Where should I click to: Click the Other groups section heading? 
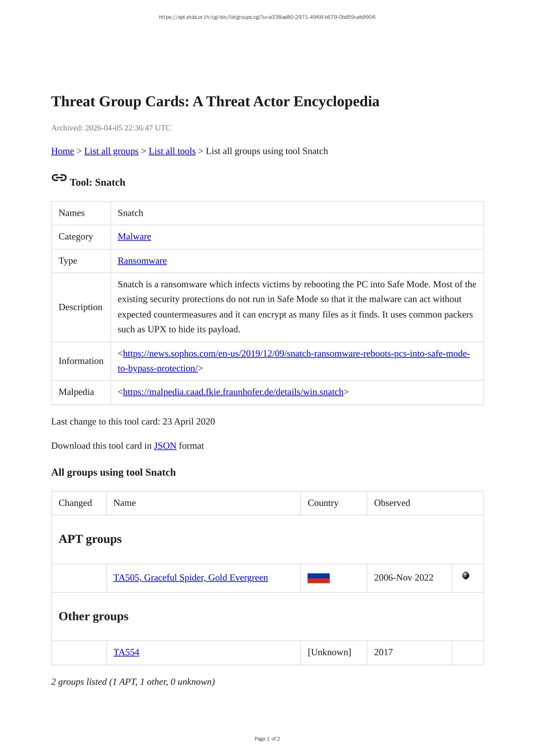pyautogui.click(x=93, y=617)
